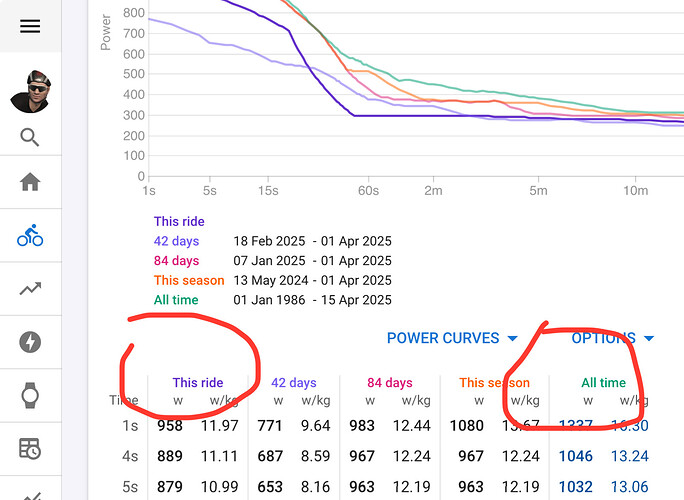684x500 pixels.
Task: Click the this-ride 4s value 889
Action: 170,456
